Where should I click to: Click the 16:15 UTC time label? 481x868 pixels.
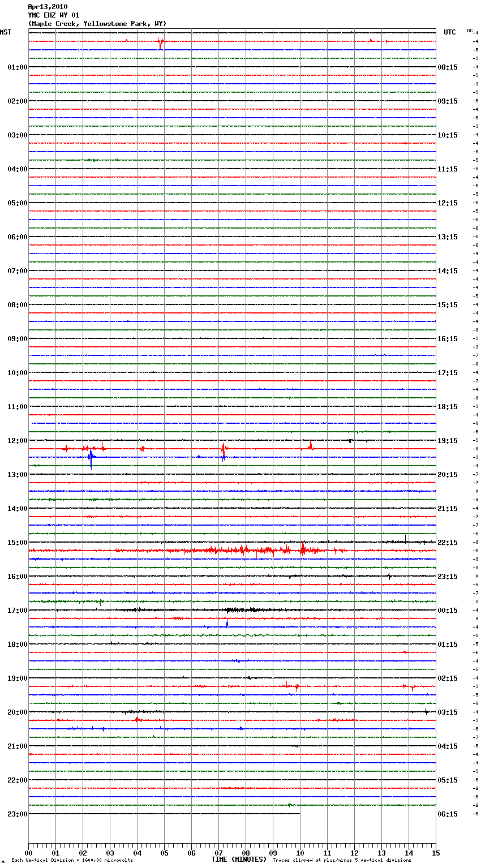448,339
